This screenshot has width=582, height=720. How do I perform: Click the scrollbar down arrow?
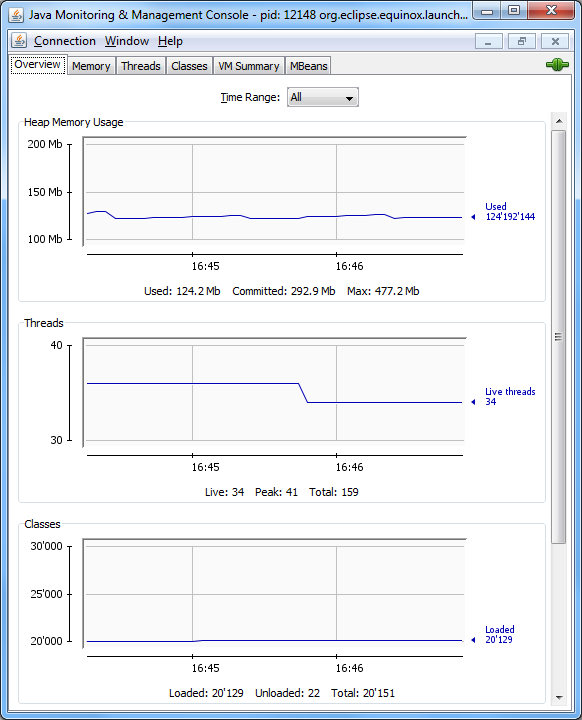coord(559,698)
